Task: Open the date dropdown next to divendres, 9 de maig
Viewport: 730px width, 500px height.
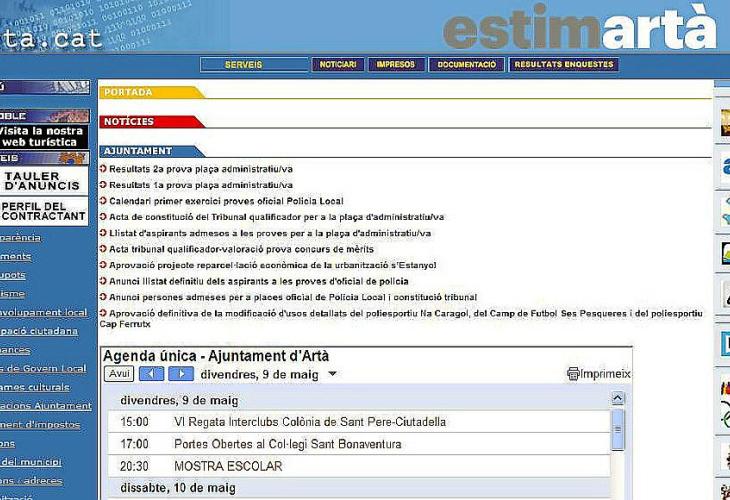Action: coord(333,375)
